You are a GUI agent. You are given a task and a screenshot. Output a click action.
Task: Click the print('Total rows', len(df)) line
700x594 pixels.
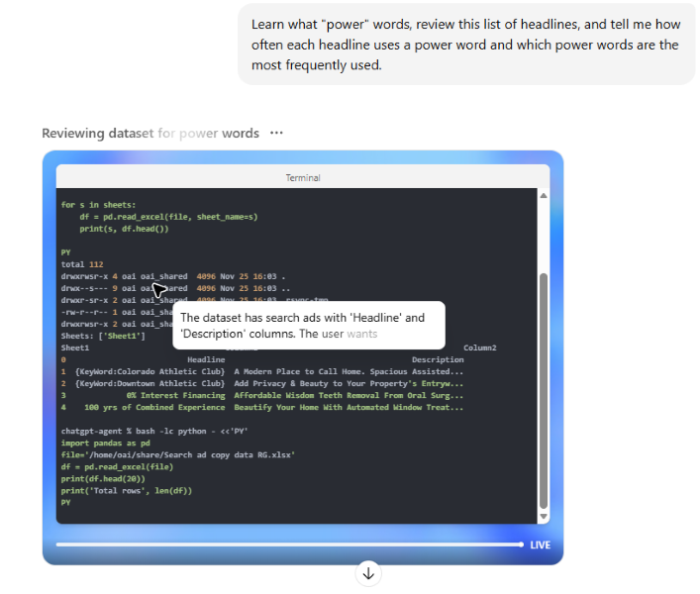pyautogui.click(x=126, y=491)
